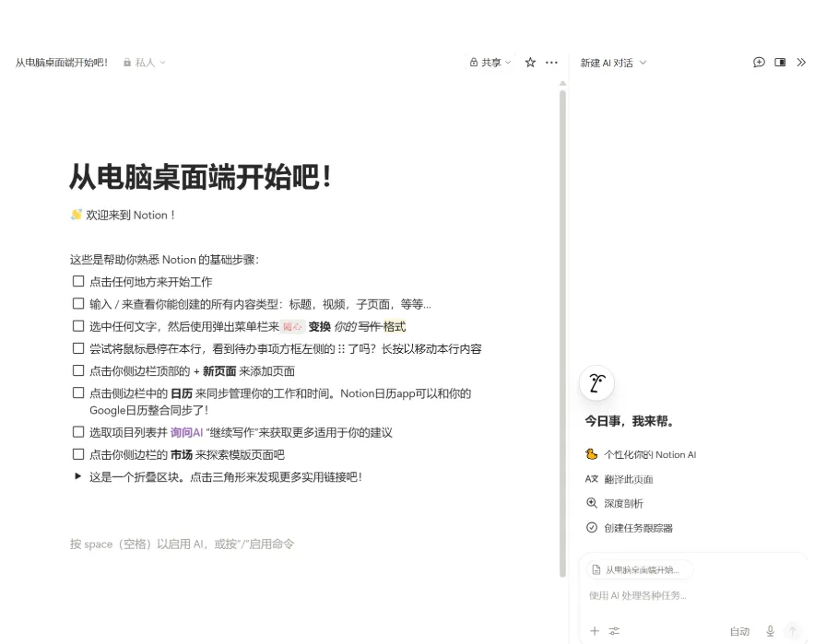The width and height of the screenshot is (838, 644).
Task: Click the red 随心 code text
Action: point(292,327)
